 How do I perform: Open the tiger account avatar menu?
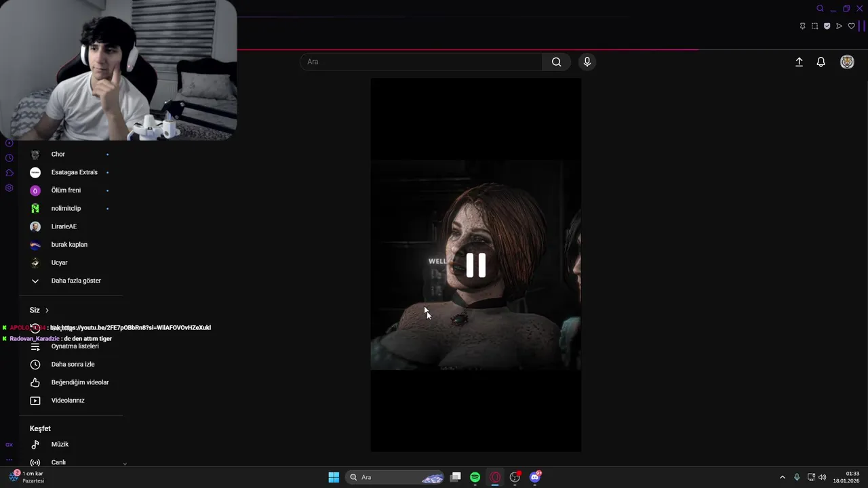[847, 62]
